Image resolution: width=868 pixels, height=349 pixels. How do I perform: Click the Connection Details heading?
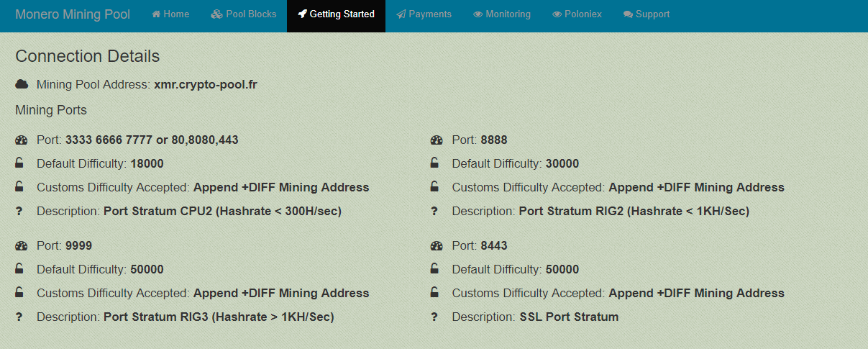88,56
